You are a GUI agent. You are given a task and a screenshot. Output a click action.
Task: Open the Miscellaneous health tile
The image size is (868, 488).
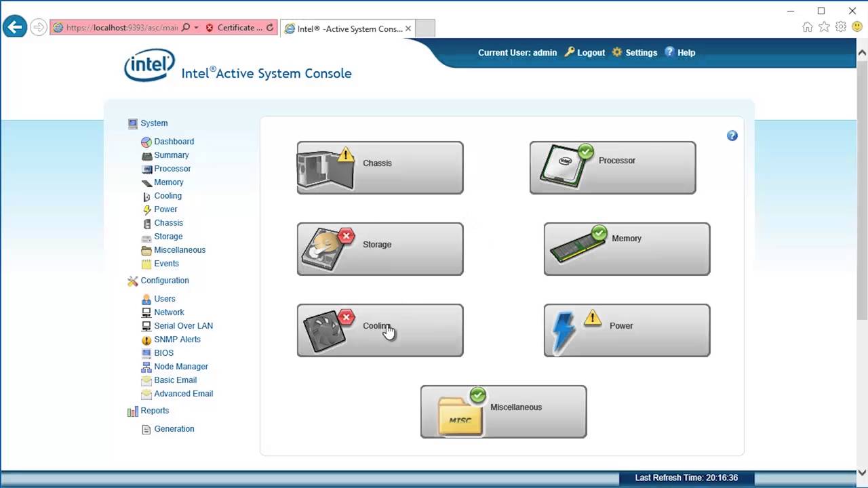[x=503, y=411]
